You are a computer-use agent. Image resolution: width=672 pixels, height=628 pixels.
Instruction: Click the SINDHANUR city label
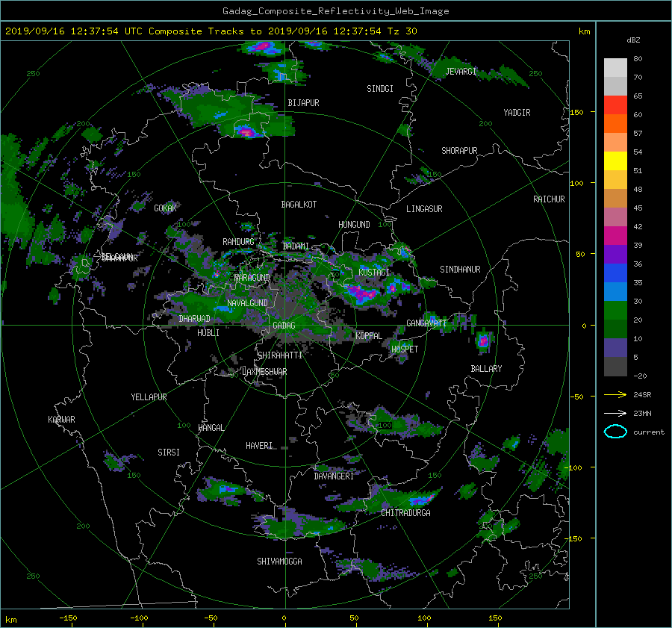point(460,270)
